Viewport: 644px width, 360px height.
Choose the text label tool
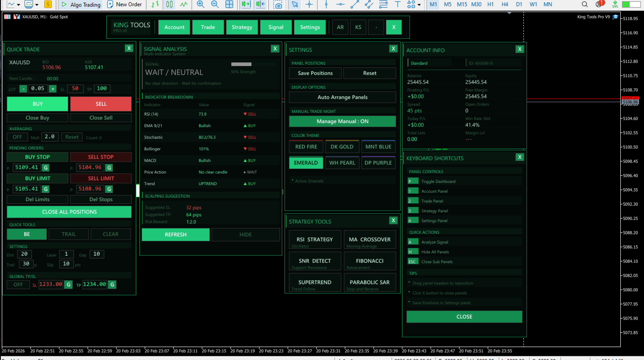coord(397,4)
